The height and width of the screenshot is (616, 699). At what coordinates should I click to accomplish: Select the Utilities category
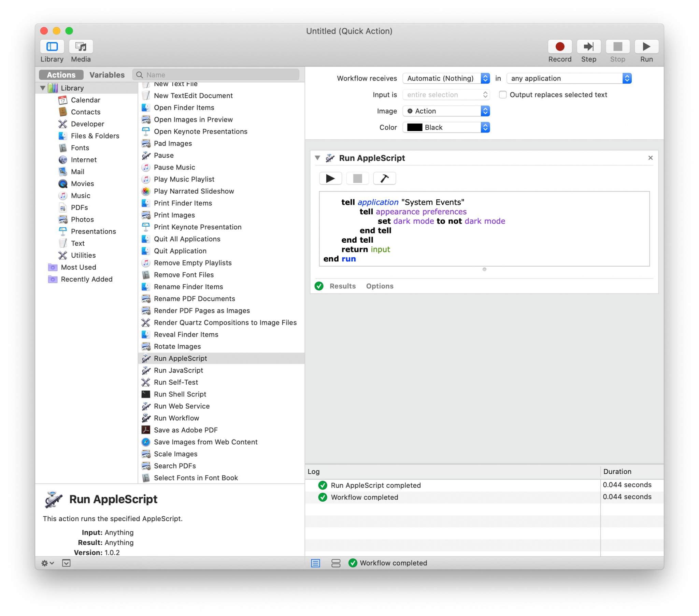click(x=83, y=256)
